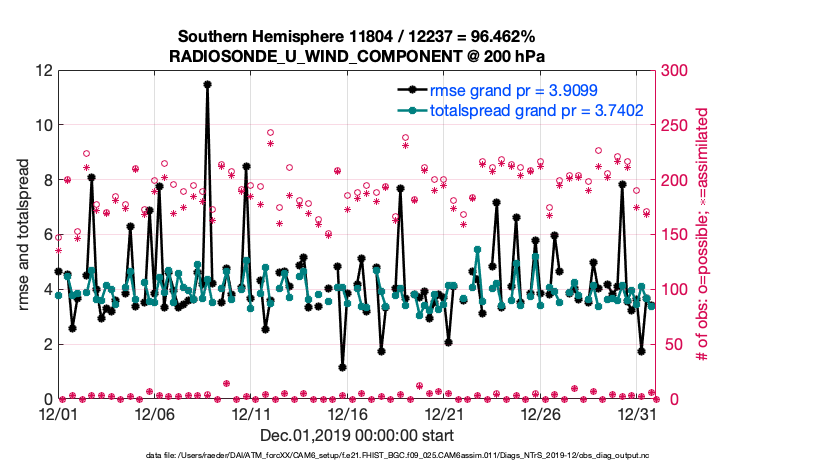Click the teal totalspread legend line marker
This screenshot has width=830, height=470.
point(409,112)
